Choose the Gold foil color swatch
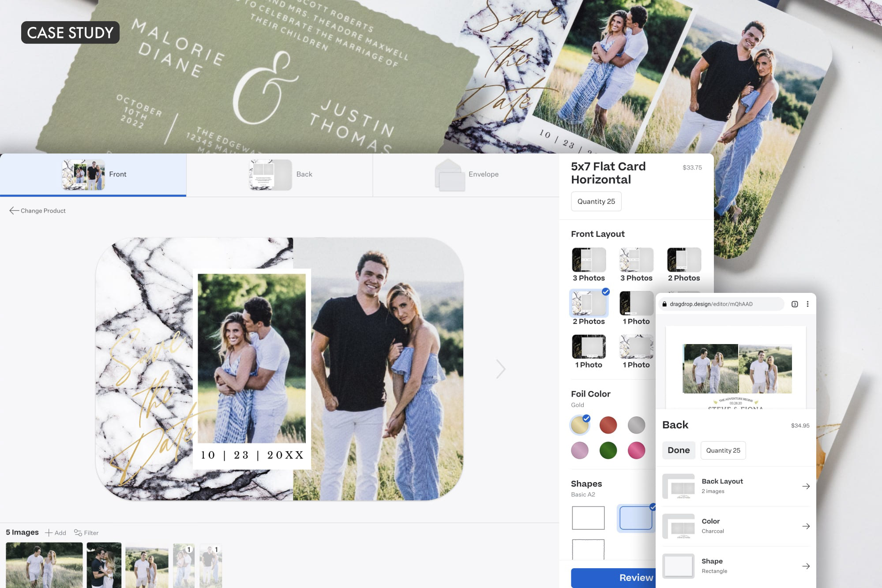 click(580, 425)
